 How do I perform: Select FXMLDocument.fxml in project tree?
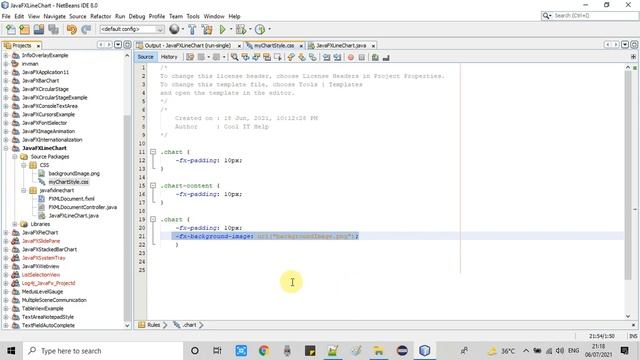(x=71, y=199)
